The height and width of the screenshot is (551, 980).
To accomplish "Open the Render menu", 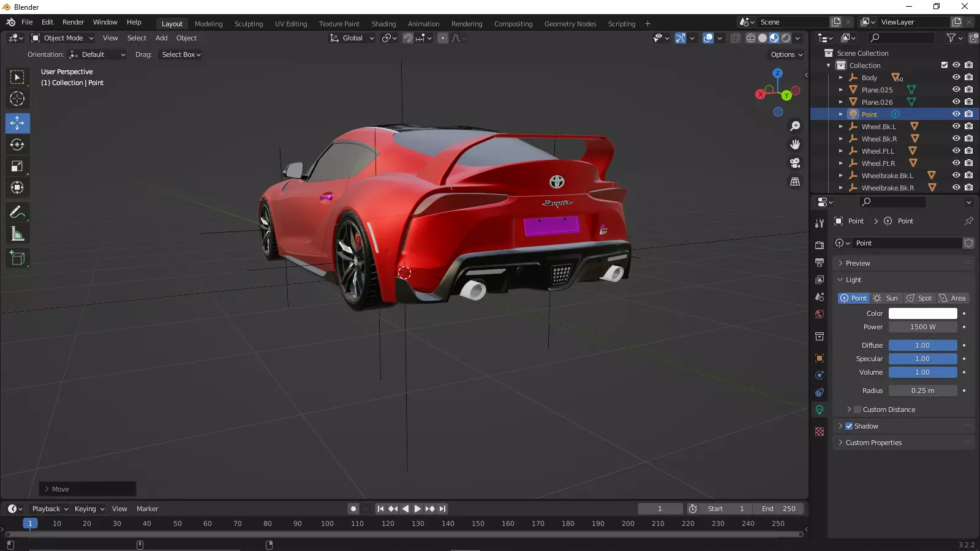I will (x=73, y=22).
